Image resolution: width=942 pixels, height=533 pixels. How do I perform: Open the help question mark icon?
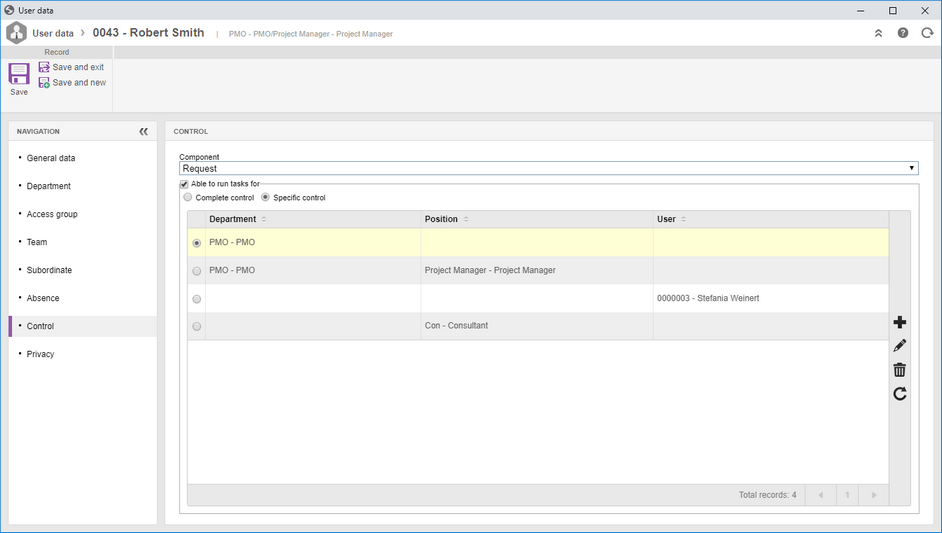pos(902,33)
